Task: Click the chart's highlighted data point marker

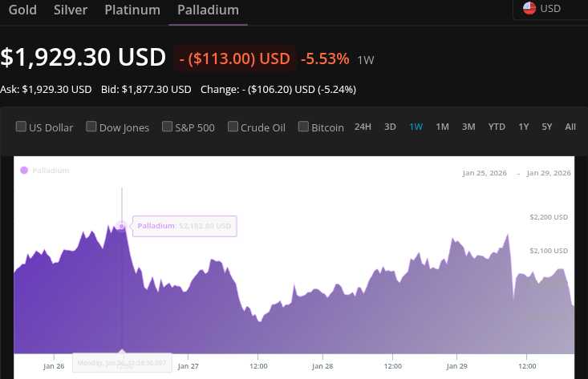Action: (121, 226)
